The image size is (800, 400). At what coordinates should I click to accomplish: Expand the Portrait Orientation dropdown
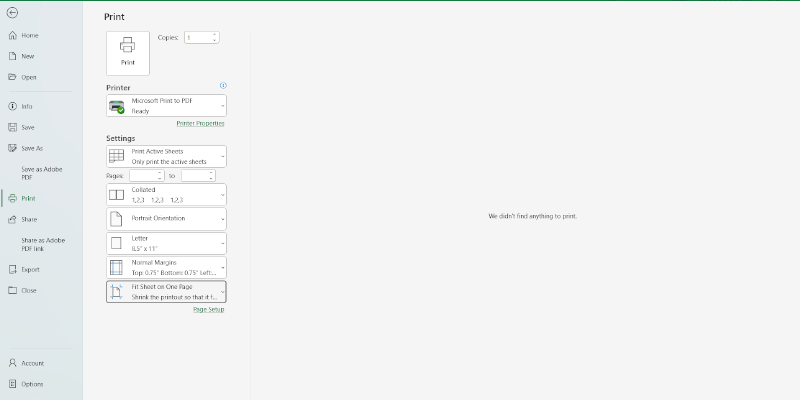(x=166, y=218)
